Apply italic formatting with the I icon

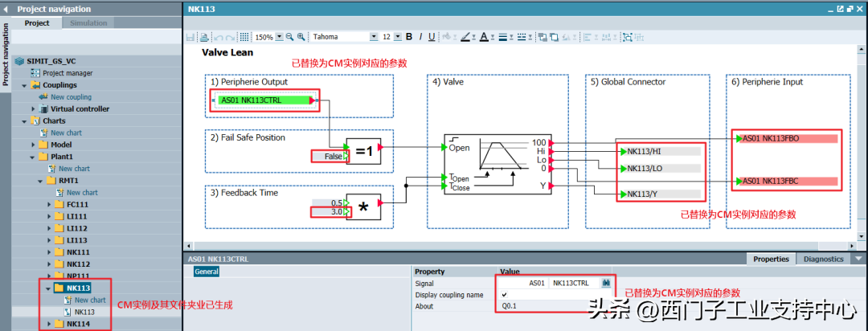click(x=420, y=37)
